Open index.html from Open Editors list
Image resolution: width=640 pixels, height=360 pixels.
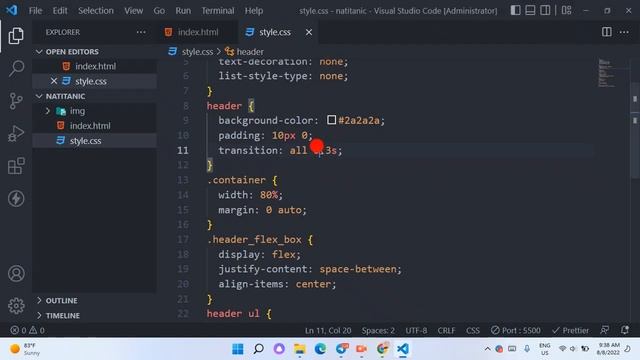click(95, 66)
